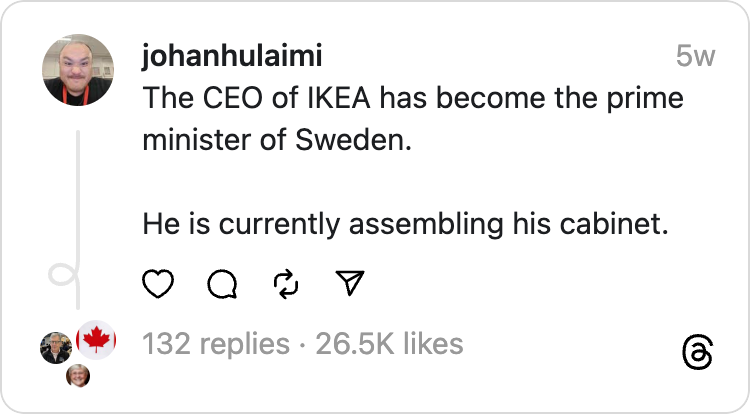
Task: Repost using the circular arrows icon
Action: pyautogui.click(x=286, y=285)
